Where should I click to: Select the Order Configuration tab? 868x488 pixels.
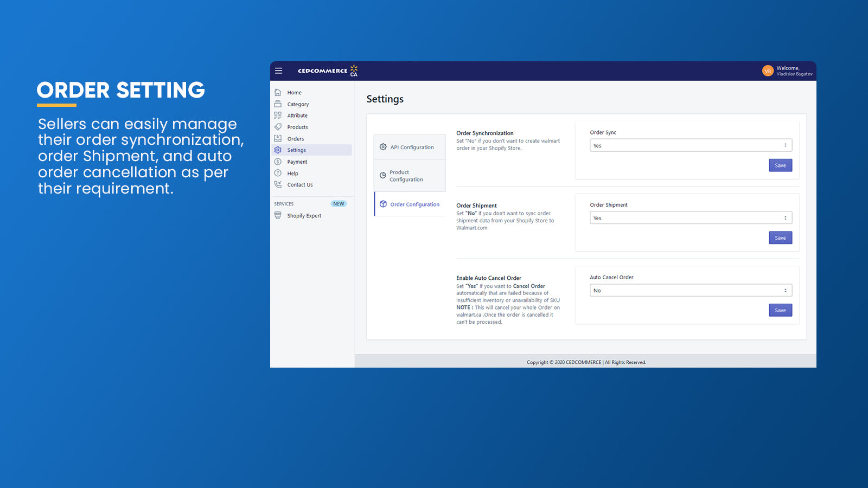coord(410,204)
